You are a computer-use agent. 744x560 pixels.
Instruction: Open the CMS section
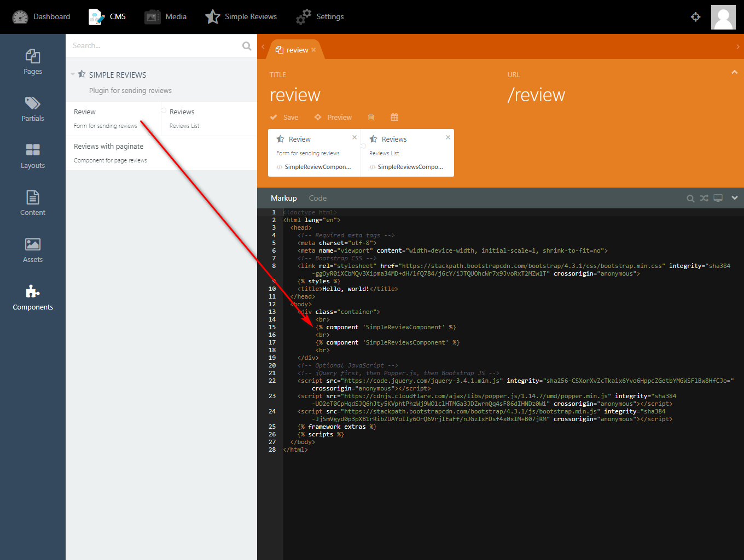point(107,16)
